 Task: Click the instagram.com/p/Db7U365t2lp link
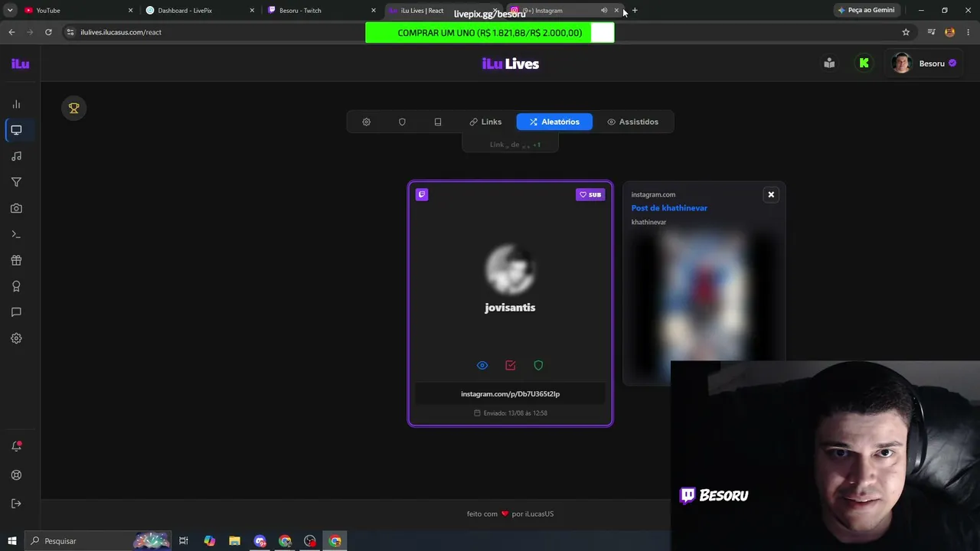(x=510, y=394)
